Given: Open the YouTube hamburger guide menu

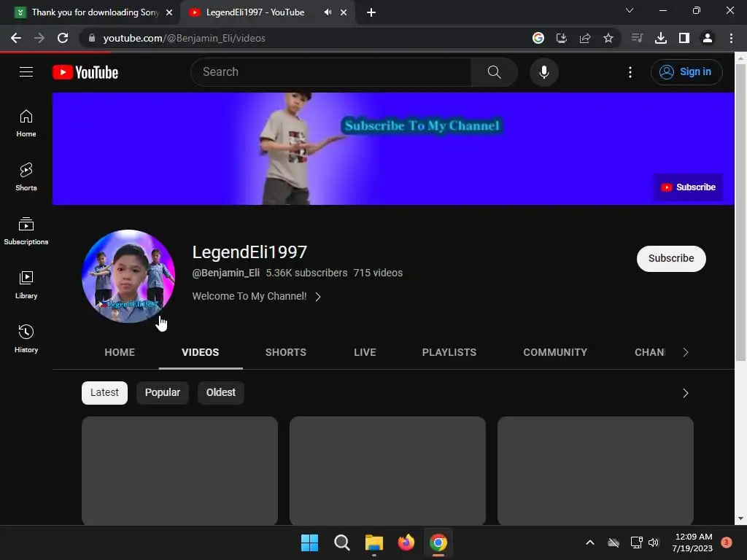Looking at the screenshot, I should pyautogui.click(x=26, y=72).
